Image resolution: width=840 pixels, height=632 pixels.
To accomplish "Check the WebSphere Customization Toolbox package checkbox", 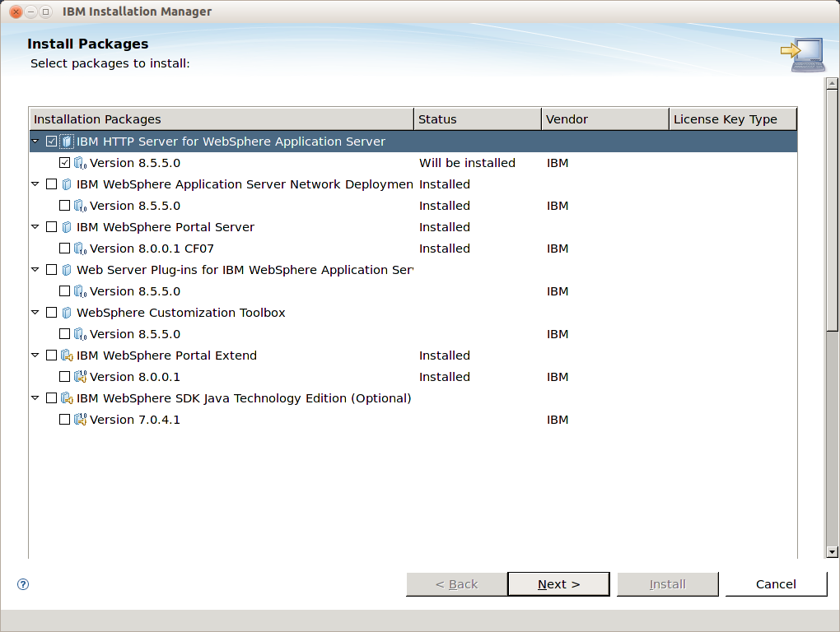I will coord(51,313).
